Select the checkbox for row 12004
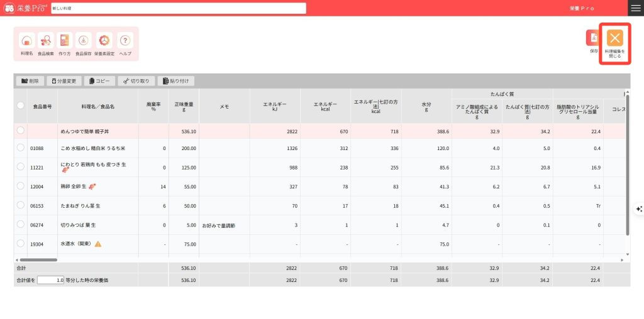This screenshot has height=319, width=644. pyautogui.click(x=21, y=186)
